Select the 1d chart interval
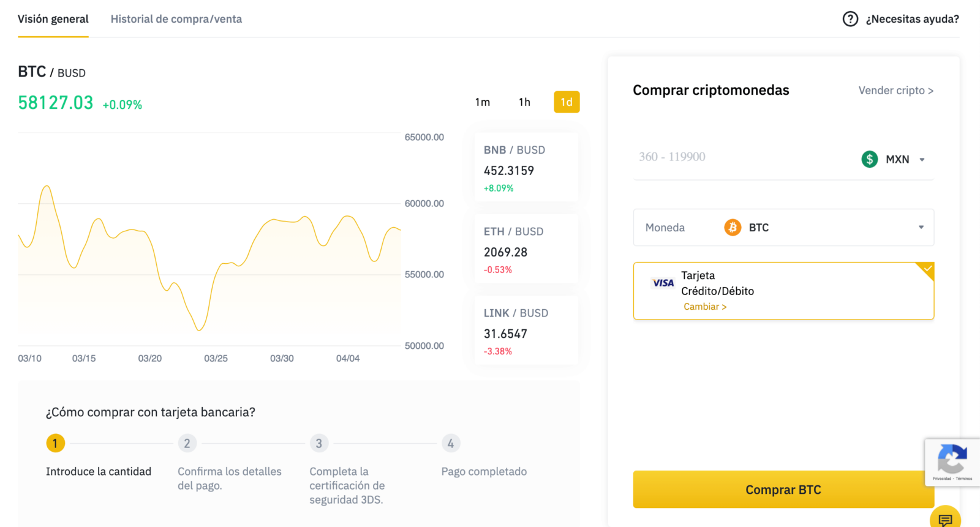The image size is (980, 527). tap(567, 102)
